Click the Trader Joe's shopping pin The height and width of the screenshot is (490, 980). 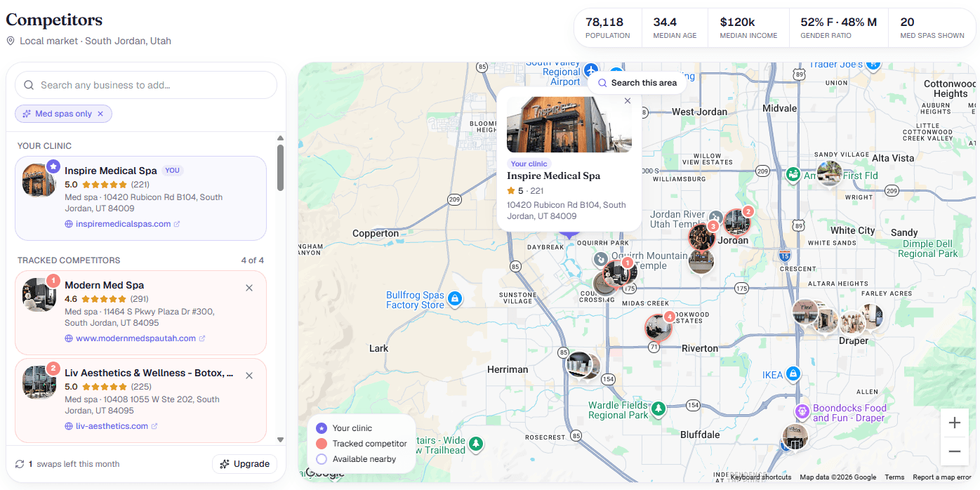[x=873, y=65]
